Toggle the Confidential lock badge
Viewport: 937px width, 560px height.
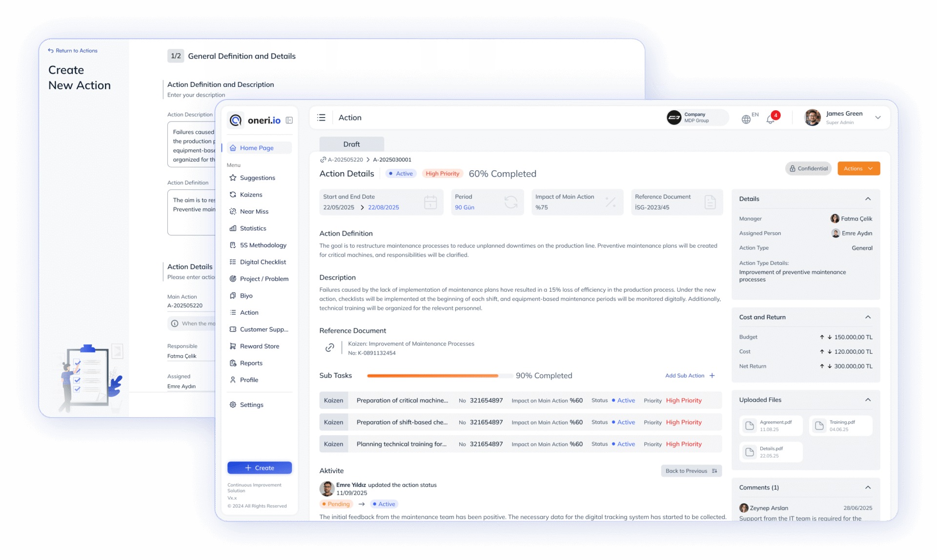[808, 168]
